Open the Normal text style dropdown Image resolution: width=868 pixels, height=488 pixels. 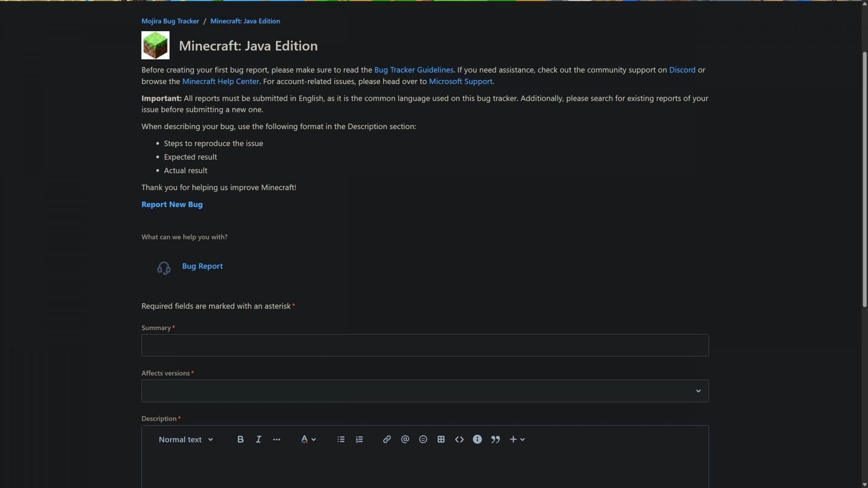tap(186, 439)
